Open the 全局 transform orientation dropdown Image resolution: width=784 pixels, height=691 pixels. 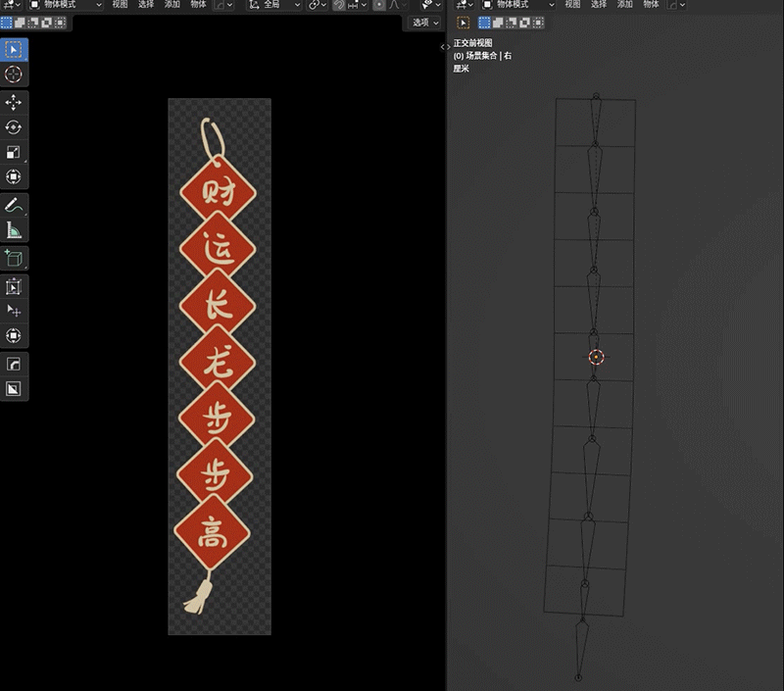tap(275, 5)
